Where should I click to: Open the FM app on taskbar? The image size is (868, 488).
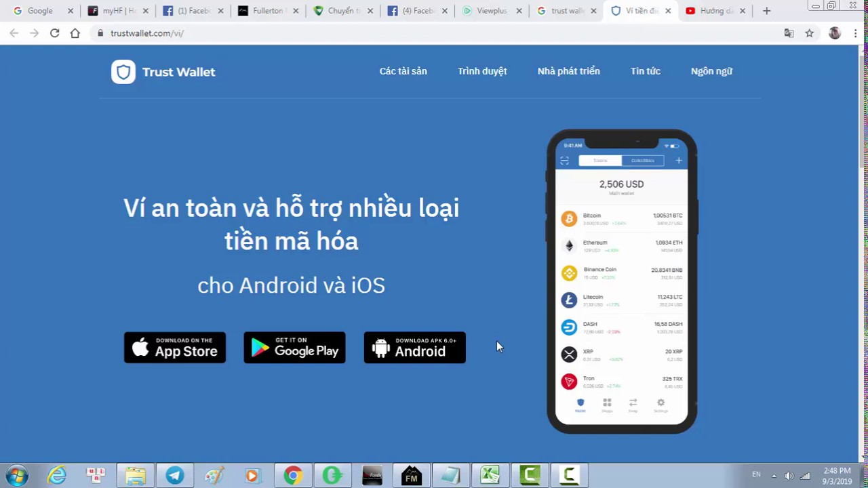[x=411, y=475]
